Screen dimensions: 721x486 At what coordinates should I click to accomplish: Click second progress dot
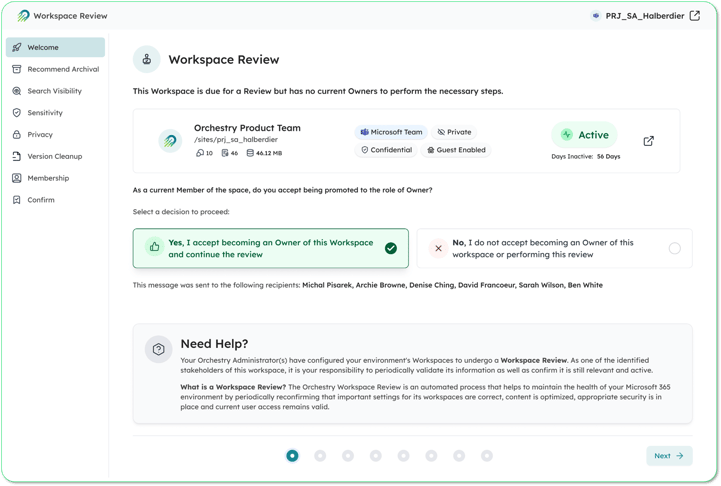tap(320, 456)
